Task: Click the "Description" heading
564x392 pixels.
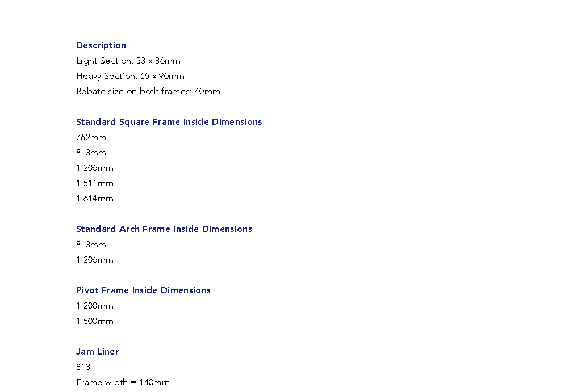Action: click(101, 45)
